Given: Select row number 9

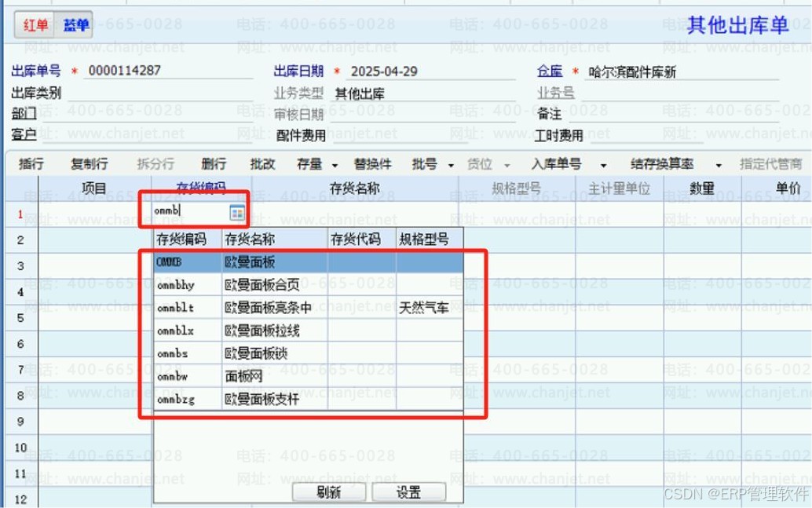Looking at the screenshot, I should point(20,421).
